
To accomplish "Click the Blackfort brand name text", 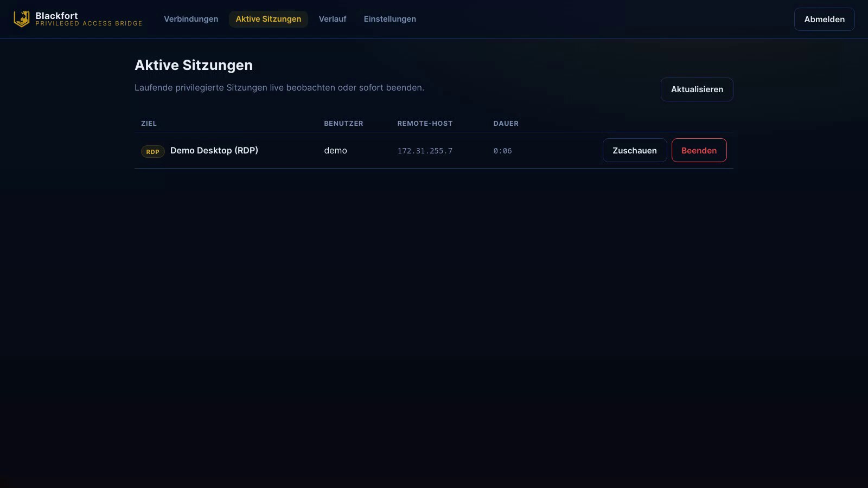I will pyautogui.click(x=57, y=16).
